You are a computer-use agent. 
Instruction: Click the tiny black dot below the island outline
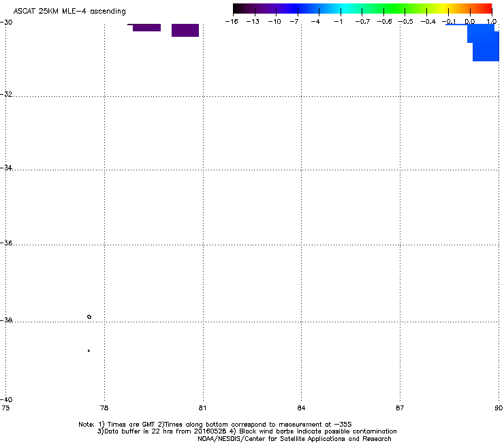(89, 351)
